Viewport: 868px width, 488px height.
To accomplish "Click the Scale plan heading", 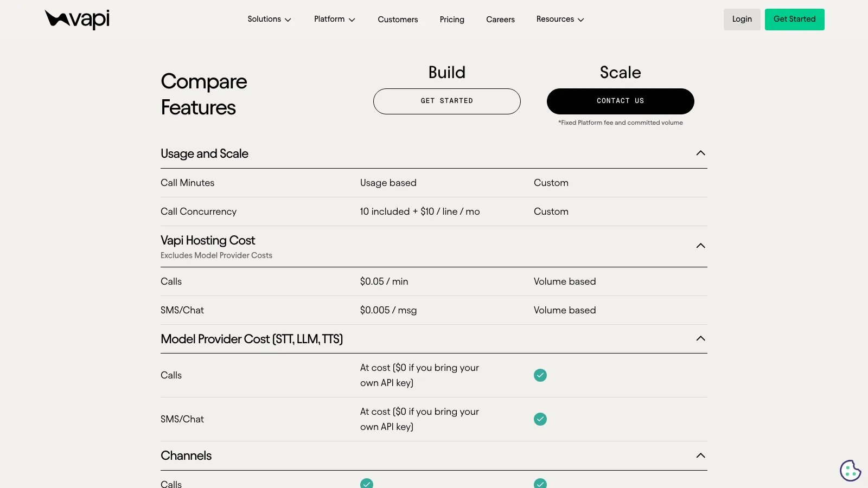I will [621, 73].
